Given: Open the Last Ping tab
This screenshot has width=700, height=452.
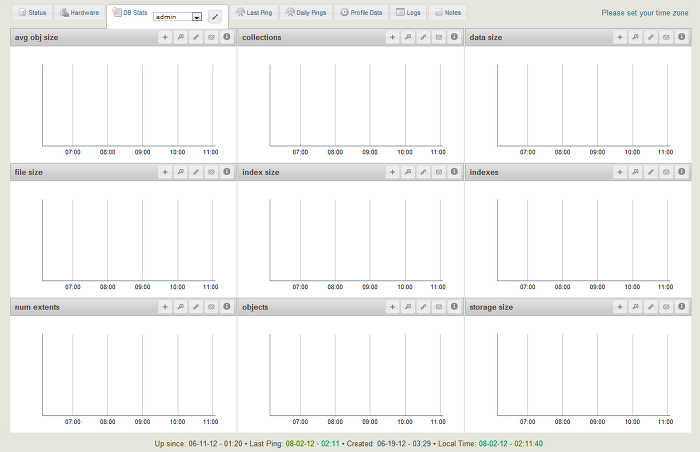Looking at the screenshot, I should pos(254,13).
